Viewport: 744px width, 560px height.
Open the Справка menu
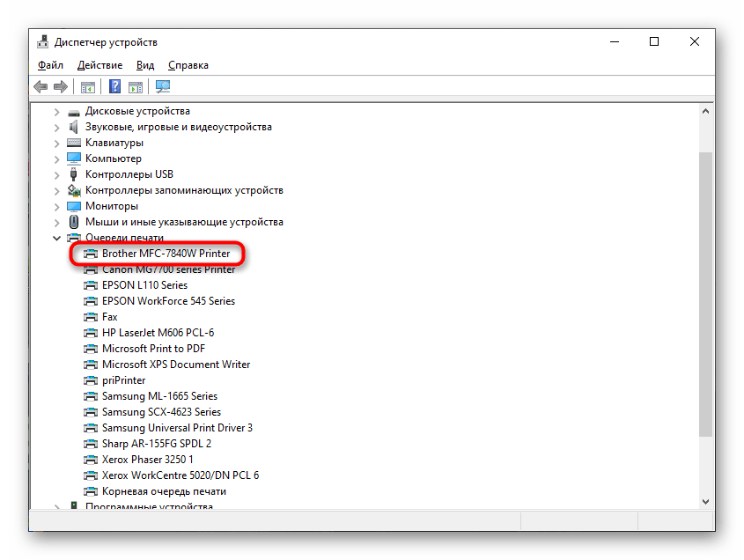tap(188, 65)
